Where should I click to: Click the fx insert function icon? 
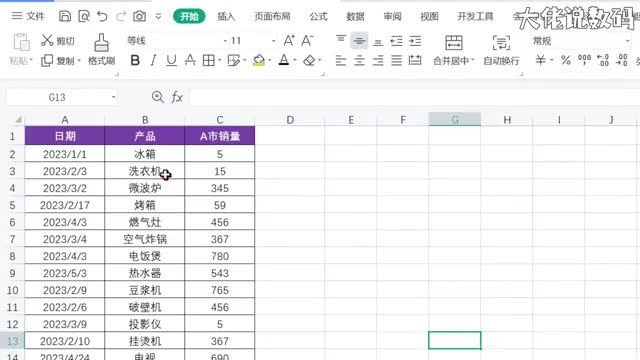[177, 97]
